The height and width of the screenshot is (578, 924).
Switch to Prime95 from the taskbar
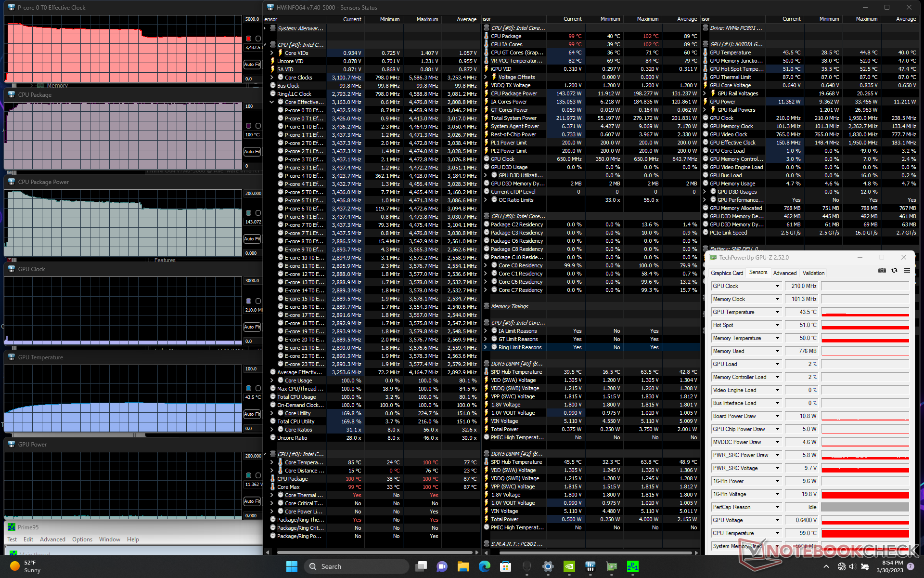click(633, 566)
